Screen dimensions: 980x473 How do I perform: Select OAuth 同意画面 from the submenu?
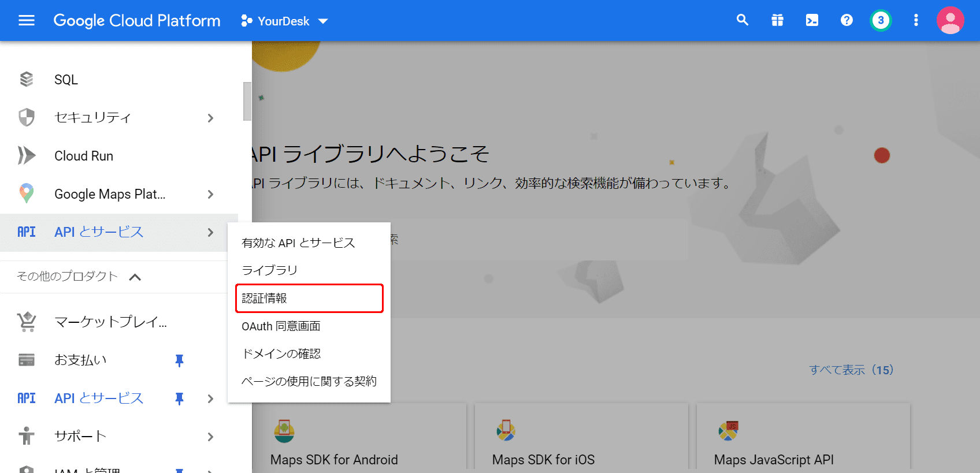[309, 326]
